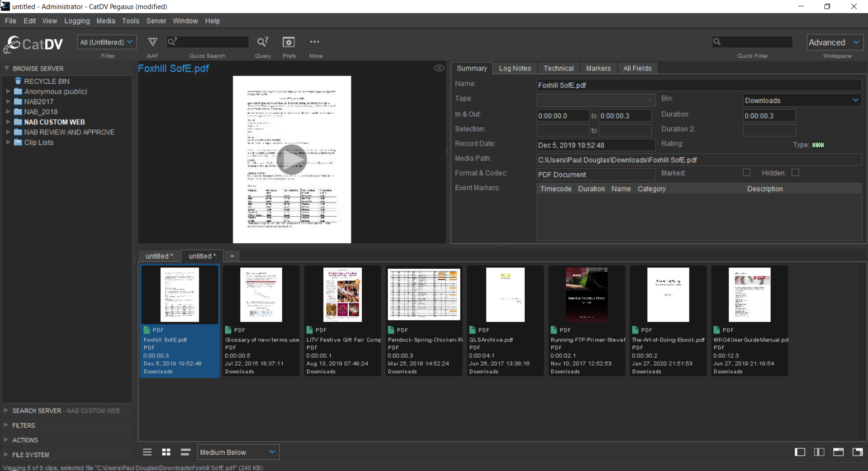Select last panel layout icon
Viewport: 868px width, 471px height.
[x=858, y=452]
